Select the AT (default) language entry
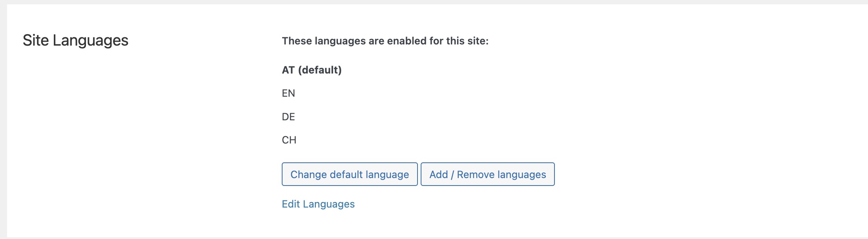 pos(312,70)
